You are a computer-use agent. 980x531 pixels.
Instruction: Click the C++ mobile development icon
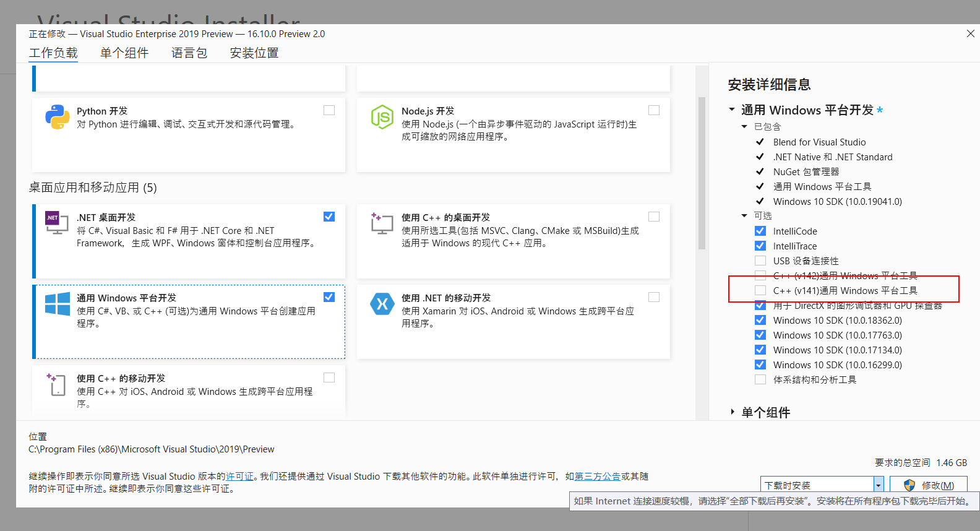(56, 384)
